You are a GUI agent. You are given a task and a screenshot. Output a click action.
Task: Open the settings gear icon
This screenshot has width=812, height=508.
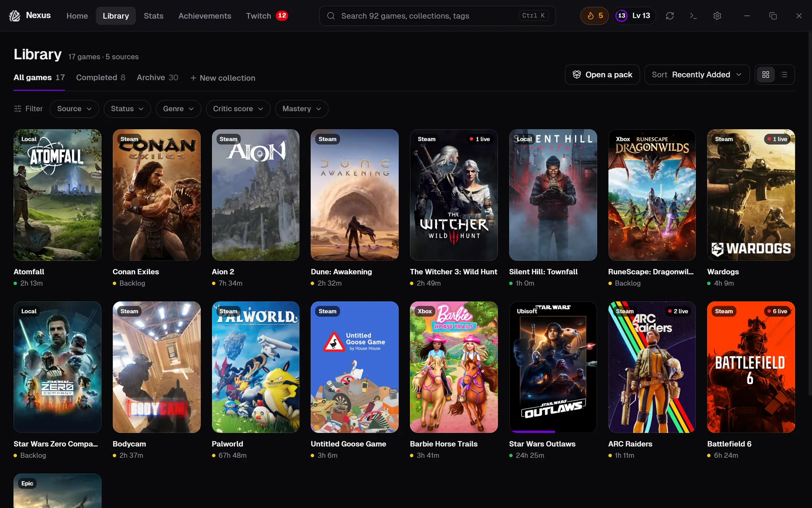point(717,16)
